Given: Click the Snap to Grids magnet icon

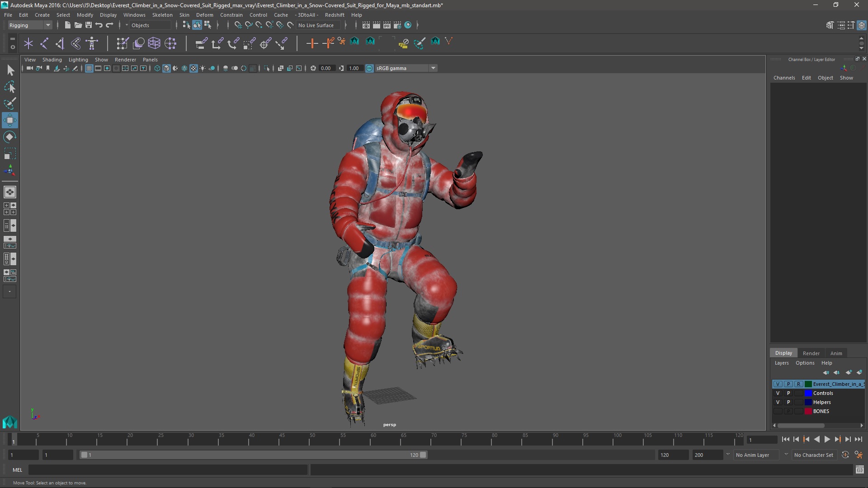Looking at the screenshot, I should pyautogui.click(x=238, y=25).
